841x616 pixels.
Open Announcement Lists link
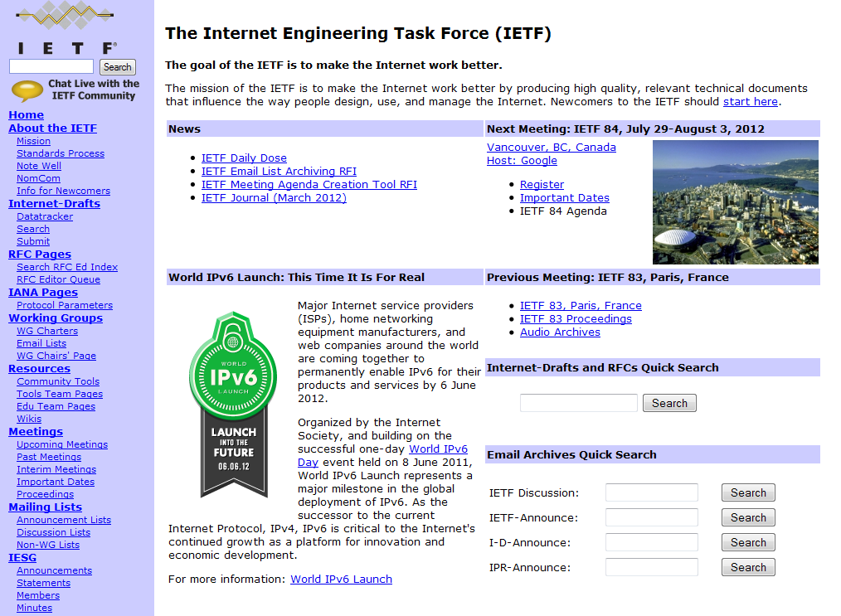(x=64, y=520)
